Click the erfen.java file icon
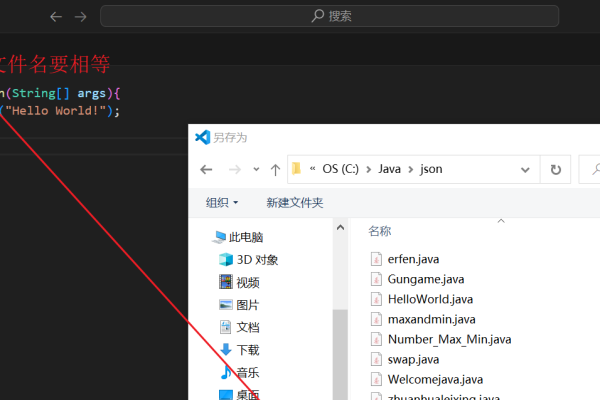The height and width of the screenshot is (400, 600). (x=376, y=259)
